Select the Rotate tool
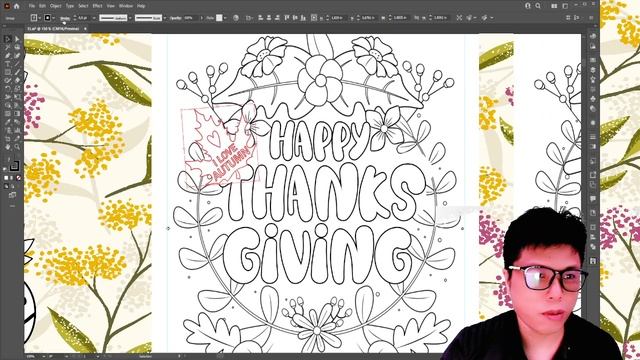This screenshot has width=640, height=360. 7,89
